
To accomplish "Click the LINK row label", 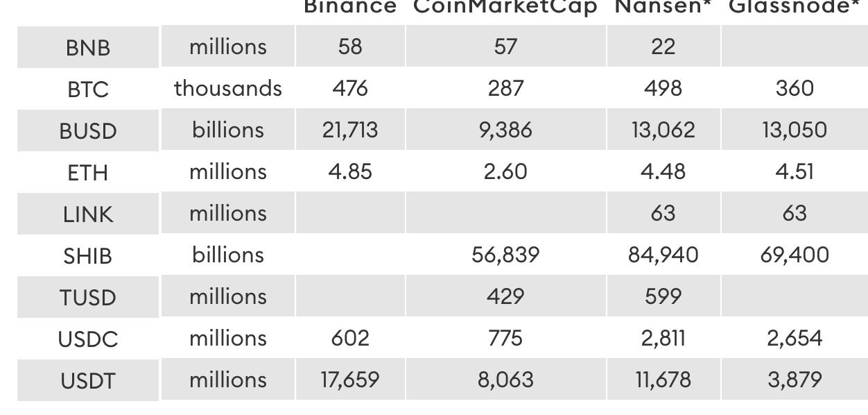I will [88, 214].
